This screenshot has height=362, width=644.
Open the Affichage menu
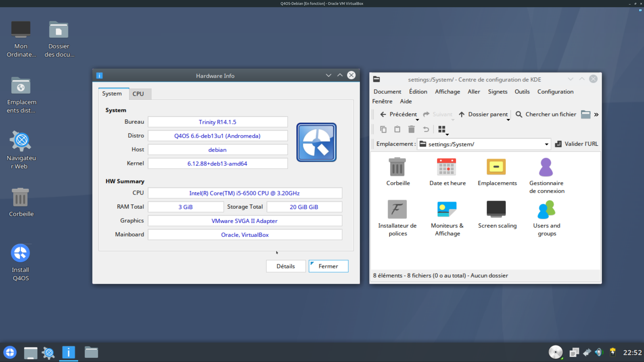click(x=447, y=92)
